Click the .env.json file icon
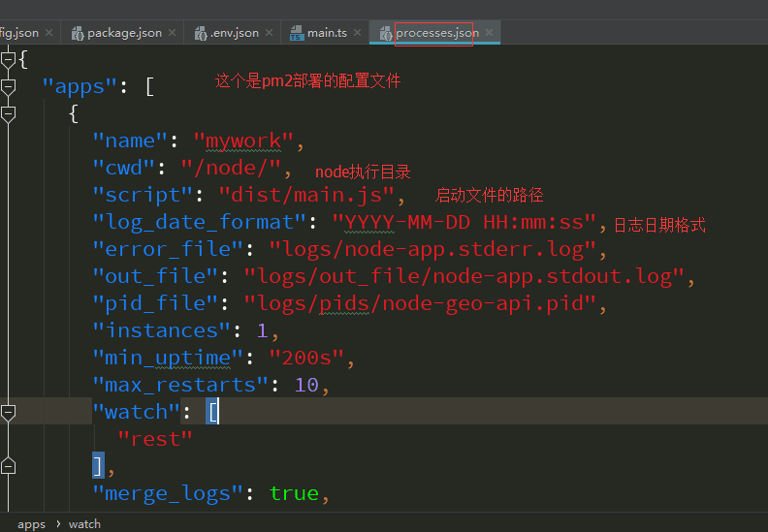The height and width of the screenshot is (532, 768). point(200,33)
